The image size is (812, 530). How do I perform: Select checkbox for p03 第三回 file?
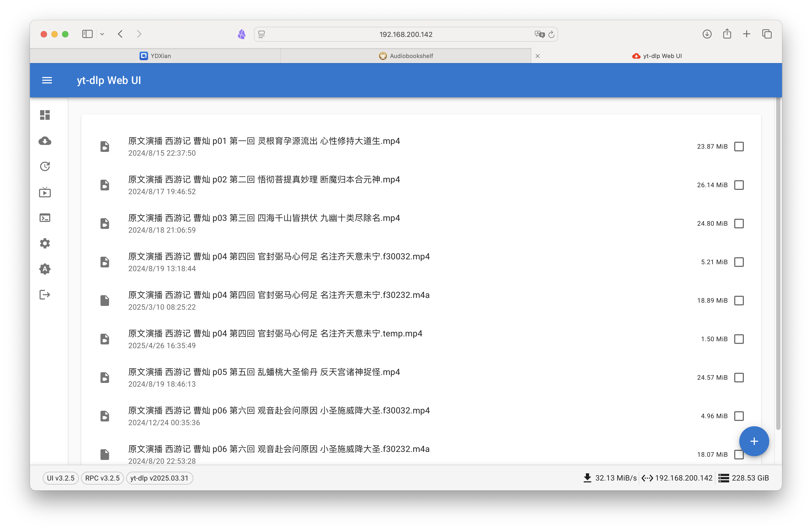[x=739, y=224]
